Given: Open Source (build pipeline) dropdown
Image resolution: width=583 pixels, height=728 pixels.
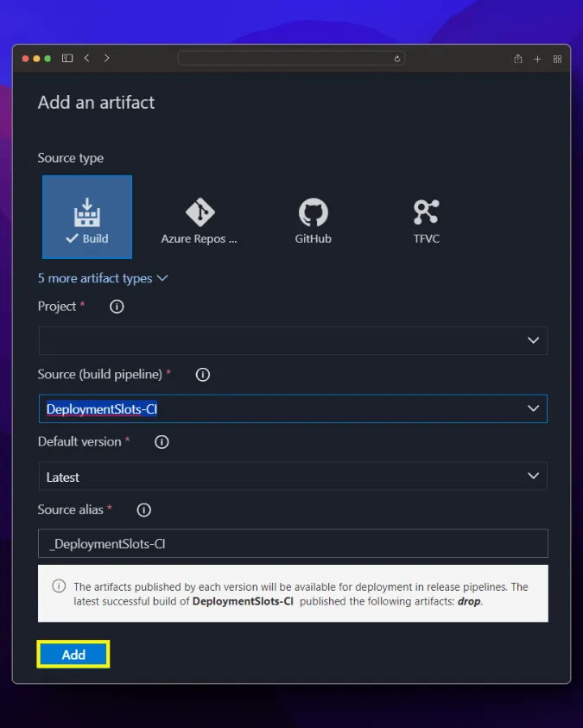Looking at the screenshot, I should click(x=293, y=408).
